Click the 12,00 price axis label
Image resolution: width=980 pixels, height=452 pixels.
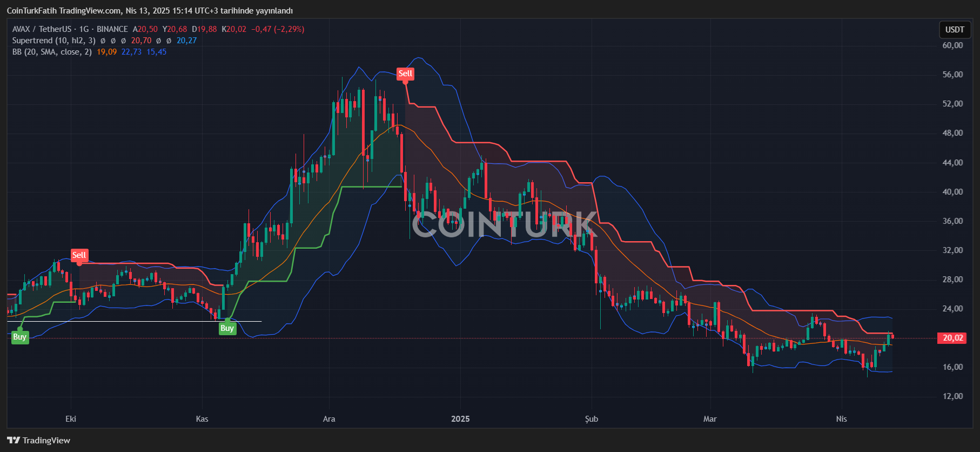tap(952, 396)
